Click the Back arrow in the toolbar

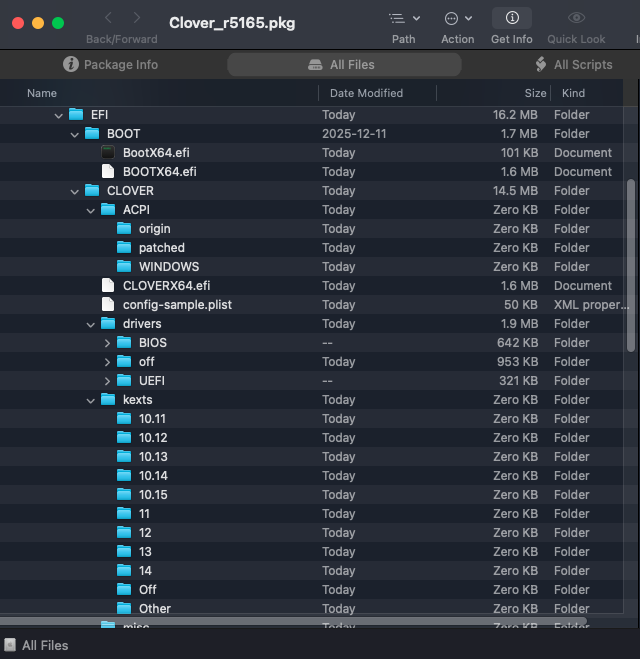pyautogui.click(x=108, y=18)
